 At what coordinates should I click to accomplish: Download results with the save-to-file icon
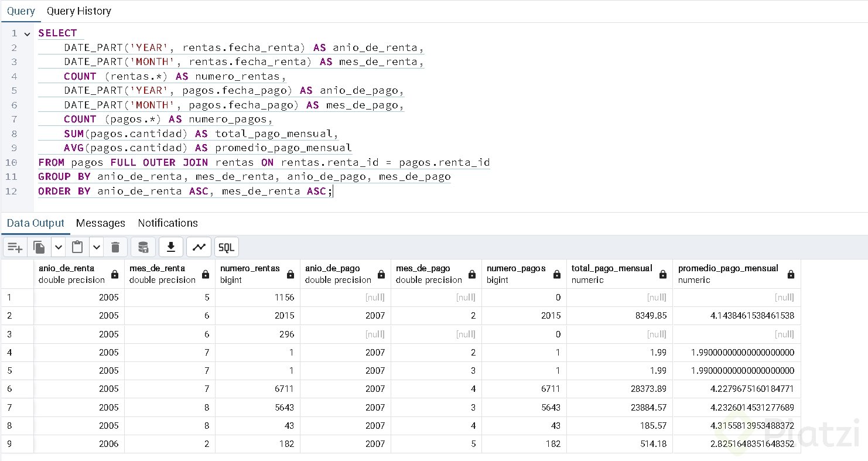coord(171,247)
